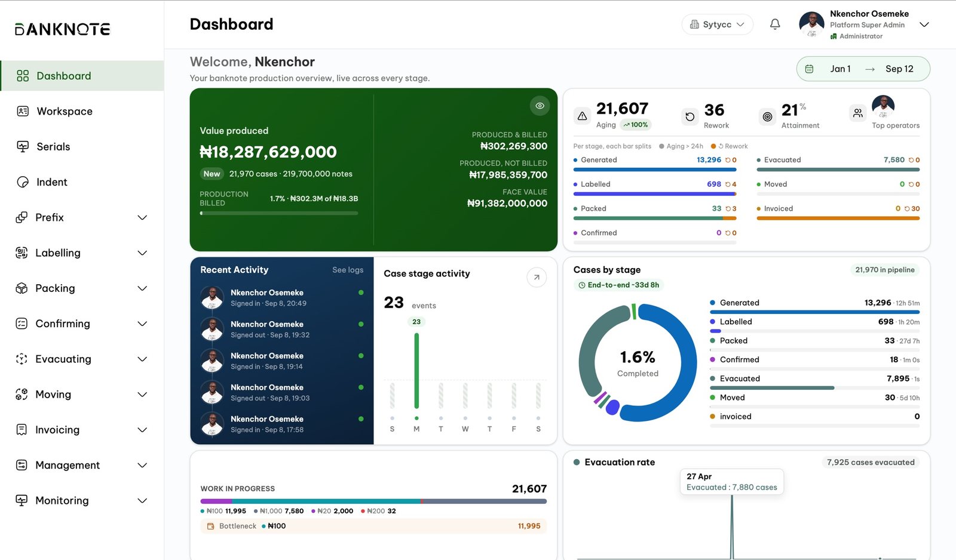Click the 21,970 in pipeline badge
956x560 pixels.
pos(885,270)
